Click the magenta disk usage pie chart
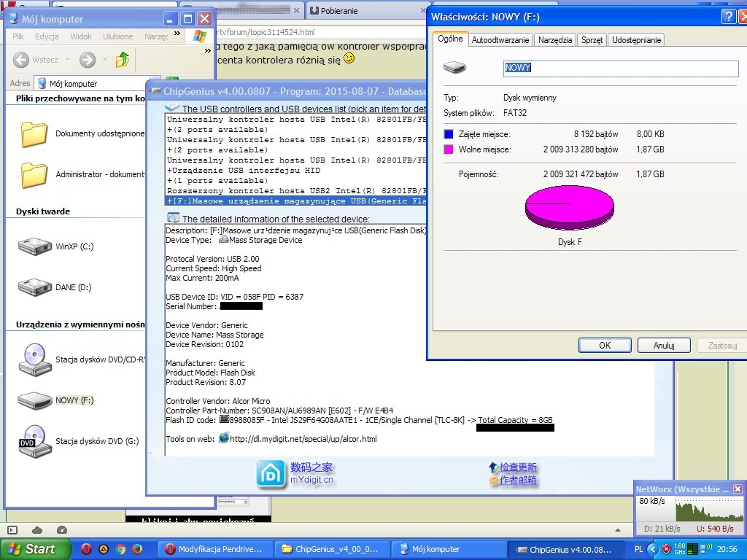 569,208
